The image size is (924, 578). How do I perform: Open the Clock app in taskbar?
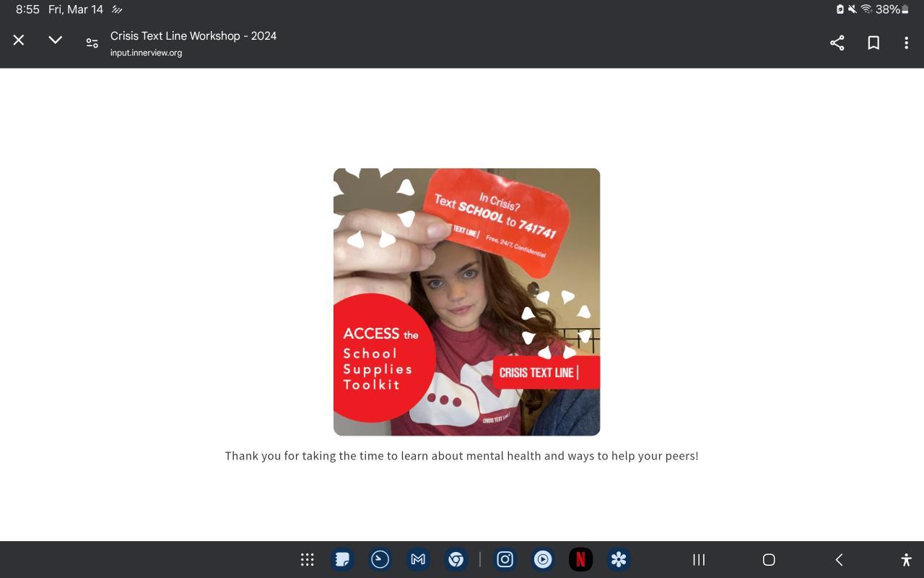(x=380, y=559)
